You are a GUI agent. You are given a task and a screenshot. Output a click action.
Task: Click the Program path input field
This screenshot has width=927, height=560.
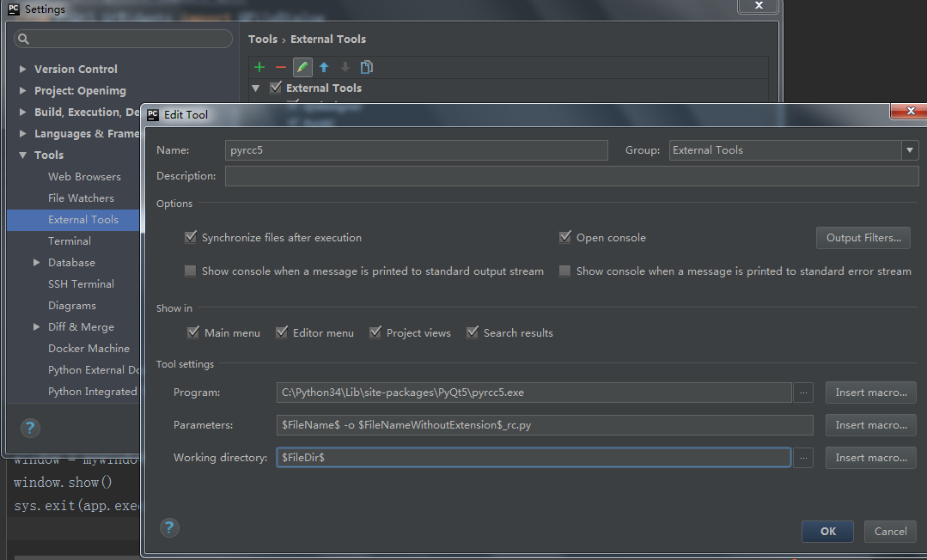[534, 393]
